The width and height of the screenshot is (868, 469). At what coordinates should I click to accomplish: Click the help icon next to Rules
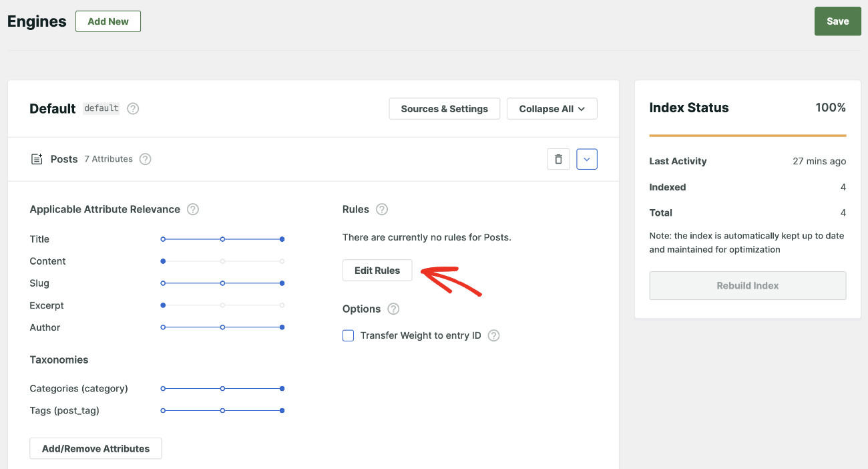tap(382, 209)
